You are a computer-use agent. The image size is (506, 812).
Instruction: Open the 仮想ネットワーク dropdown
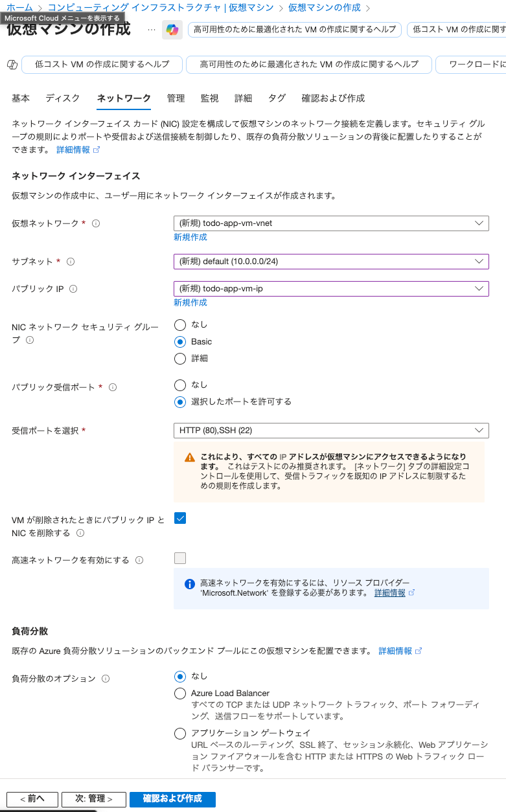[331, 223]
